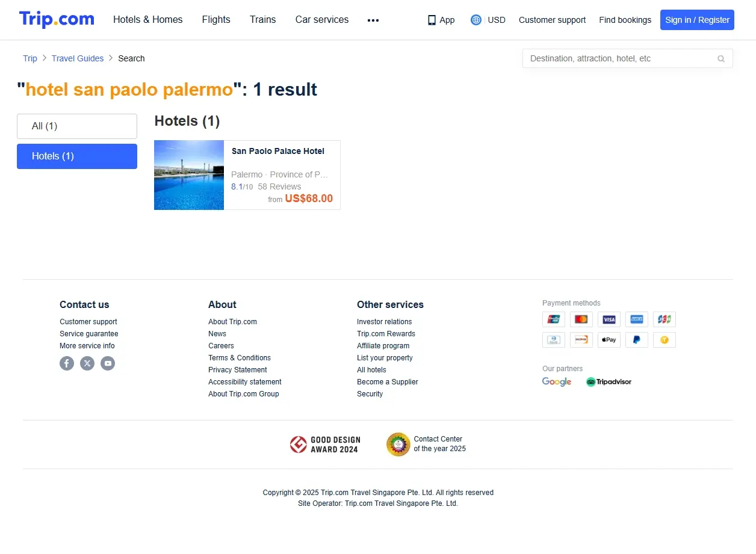
Task: Open the YouTube social icon
Action: tap(108, 363)
